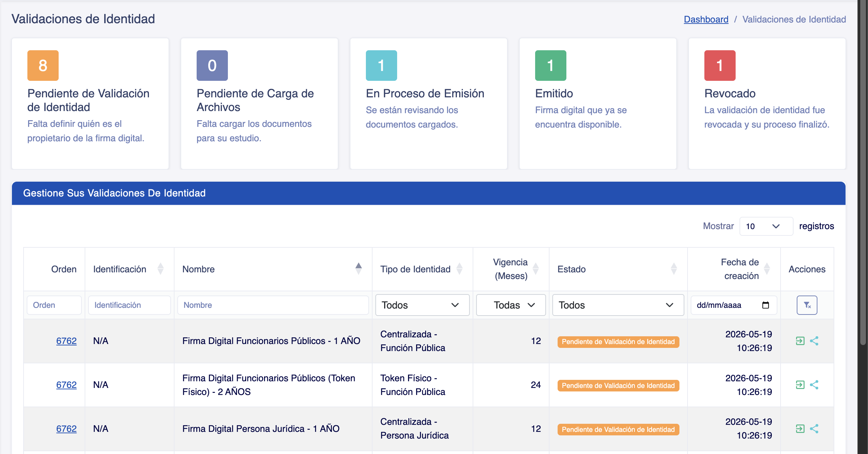
Task: Open the calendar picker in the date filter
Action: pos(765,305)
